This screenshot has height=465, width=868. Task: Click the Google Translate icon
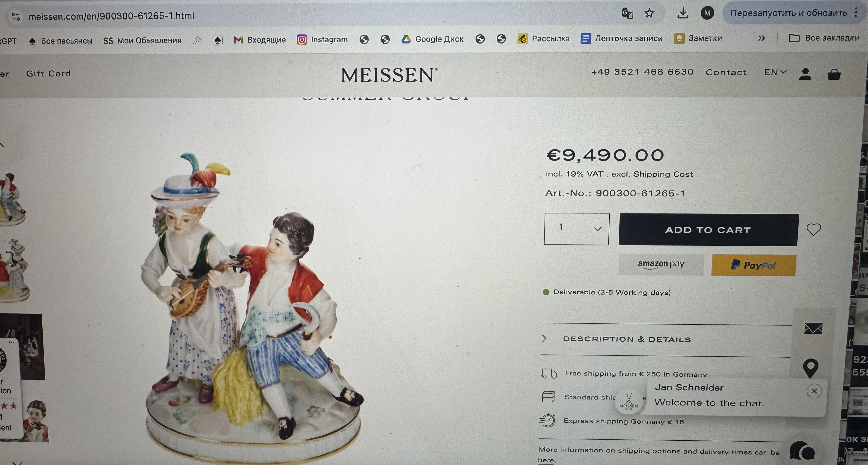coord(627,14)
